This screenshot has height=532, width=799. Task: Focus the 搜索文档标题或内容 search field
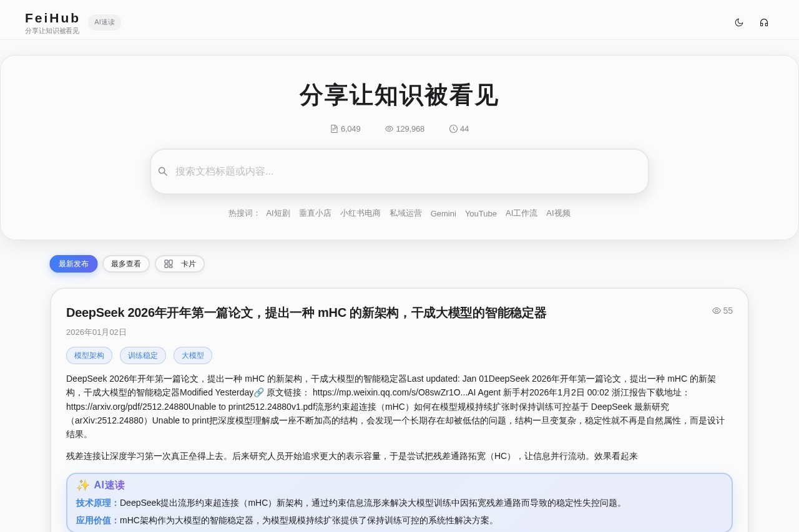[399, 172]
